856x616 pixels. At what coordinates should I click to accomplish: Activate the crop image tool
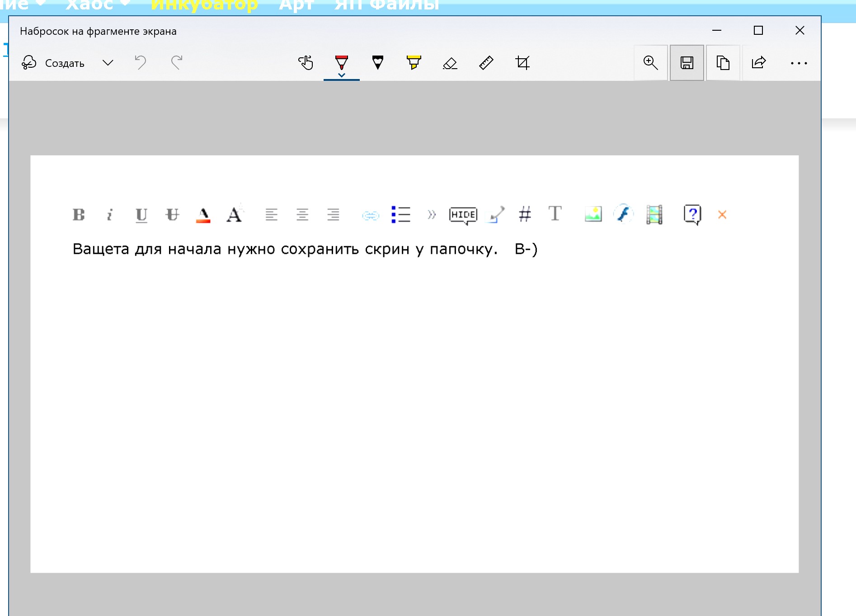pyautogui.click(x=522, y=63)
